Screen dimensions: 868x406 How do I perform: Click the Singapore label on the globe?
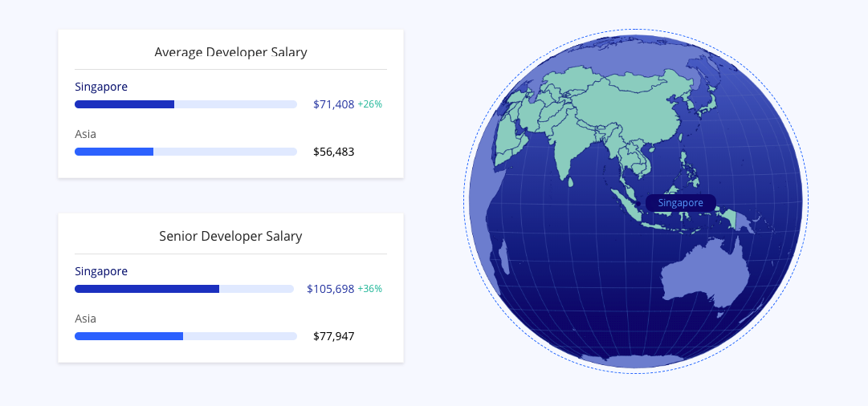coord(680,203)
